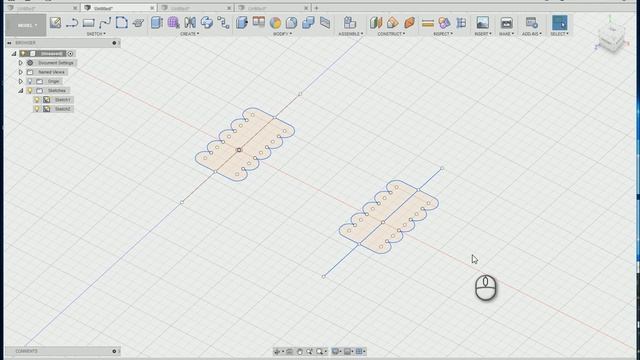Open the purple Create Form tool
The width and height of the screenshot is (640, 360).
coord(173,22)
